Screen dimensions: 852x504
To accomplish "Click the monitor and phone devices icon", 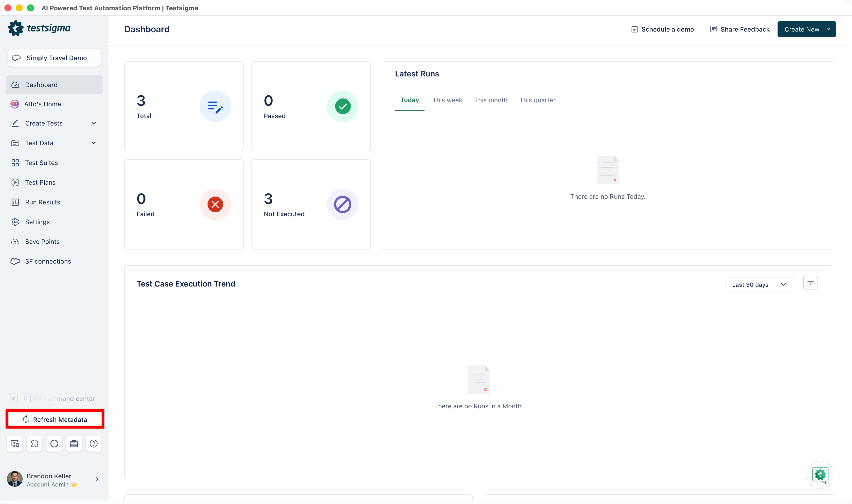I will pos(15,444).
